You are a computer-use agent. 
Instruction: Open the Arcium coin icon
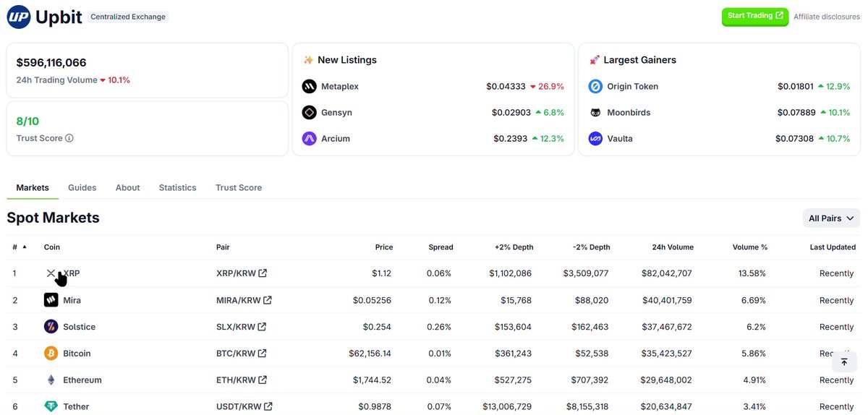click(310, 139)
